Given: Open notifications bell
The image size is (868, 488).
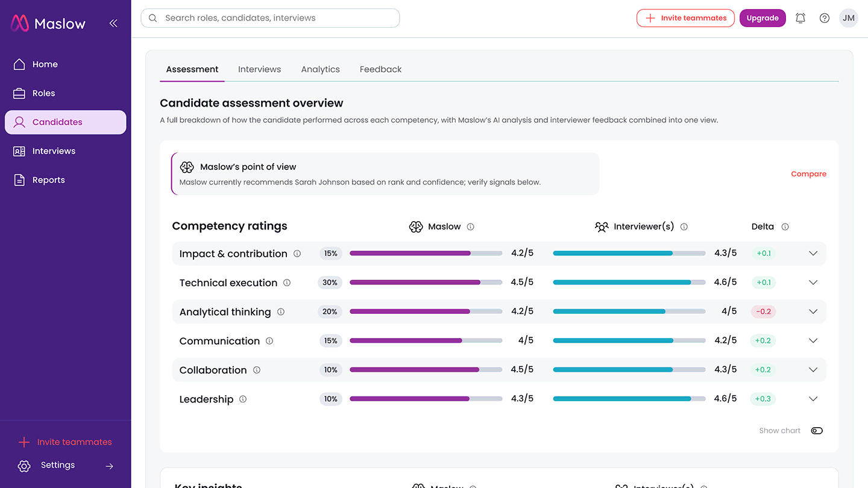Looking at the screenshot, I should click(x=800, y=18).
